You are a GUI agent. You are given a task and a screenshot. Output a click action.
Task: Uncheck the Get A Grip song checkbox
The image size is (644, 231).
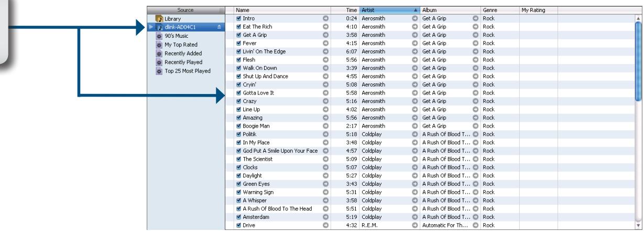click(x=239, y=35)
